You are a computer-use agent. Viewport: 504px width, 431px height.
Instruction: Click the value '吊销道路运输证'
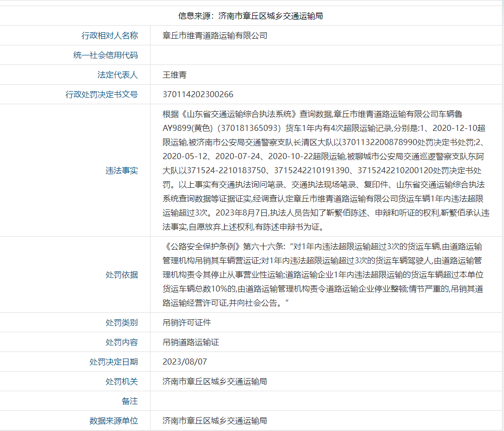pyautogui.click(x=191, y=342)
